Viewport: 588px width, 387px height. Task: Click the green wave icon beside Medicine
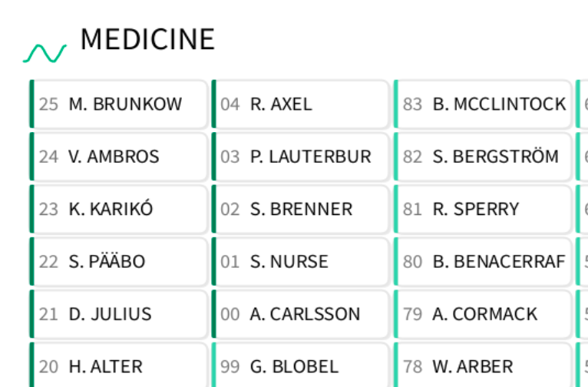click(45, 53)
